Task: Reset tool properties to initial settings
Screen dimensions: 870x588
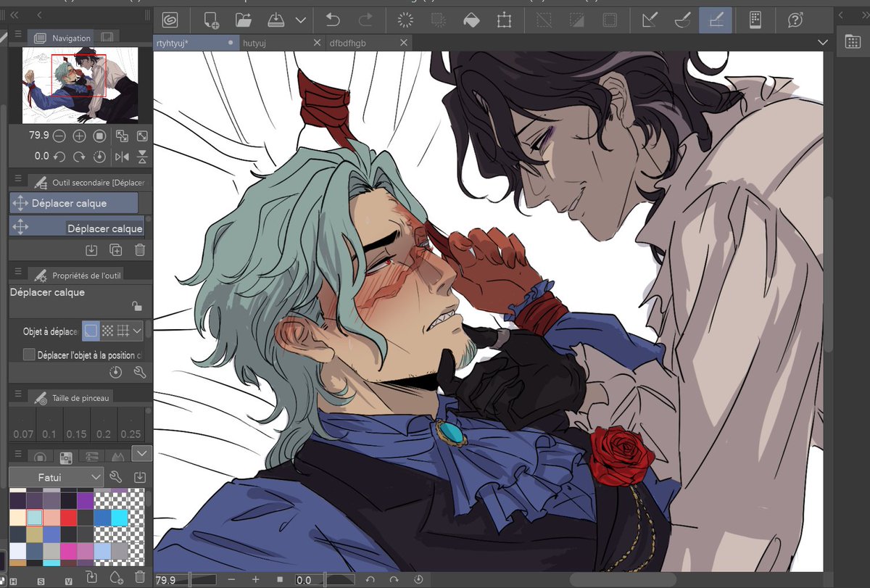Action: (x=115, y=372)
